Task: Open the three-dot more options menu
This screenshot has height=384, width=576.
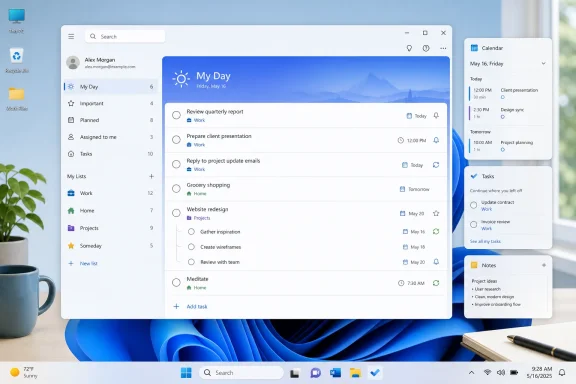Action: [x=443, y=48]
